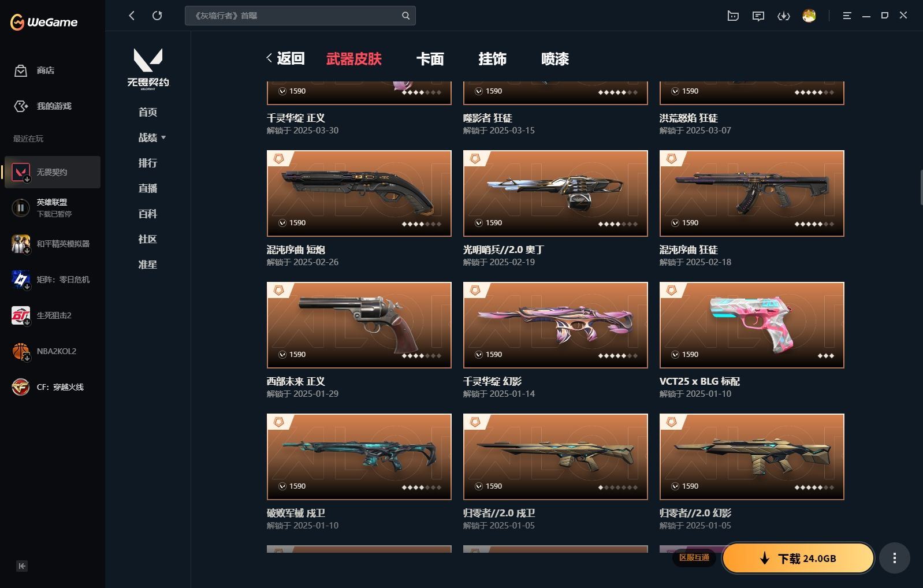Switch to the 挂饰 tab
This screenshot has height=588, width=923.
(x=493, y=58)
